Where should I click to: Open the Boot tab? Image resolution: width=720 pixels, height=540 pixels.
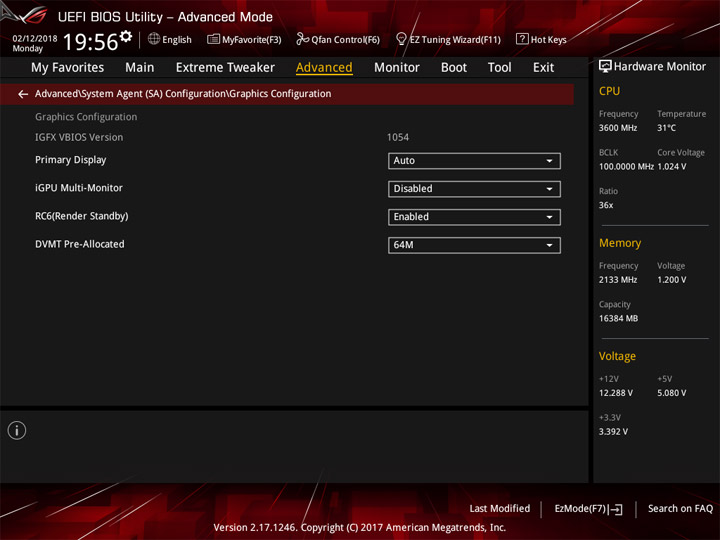point(454,68)
